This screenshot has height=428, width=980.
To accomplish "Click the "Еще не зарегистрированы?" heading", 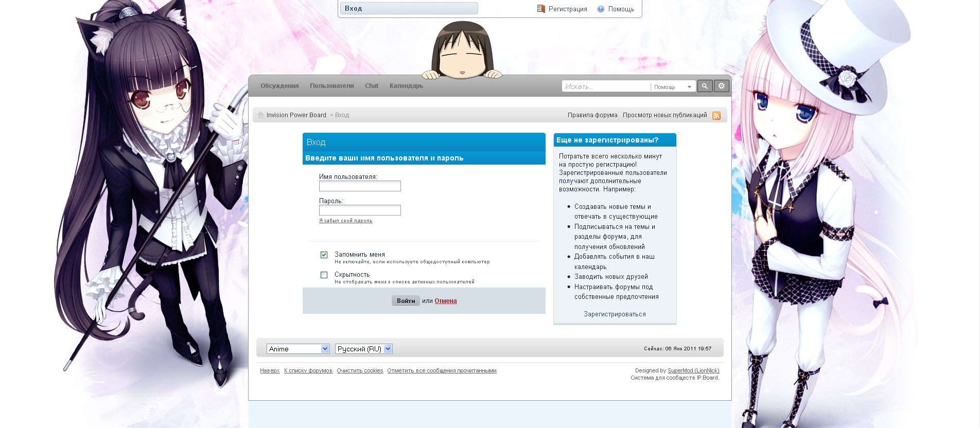I will (607, 140).
